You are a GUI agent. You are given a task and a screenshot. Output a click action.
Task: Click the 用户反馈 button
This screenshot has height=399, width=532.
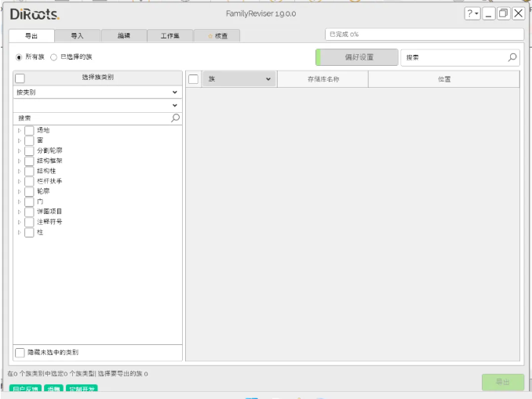(x=25, y=389)
